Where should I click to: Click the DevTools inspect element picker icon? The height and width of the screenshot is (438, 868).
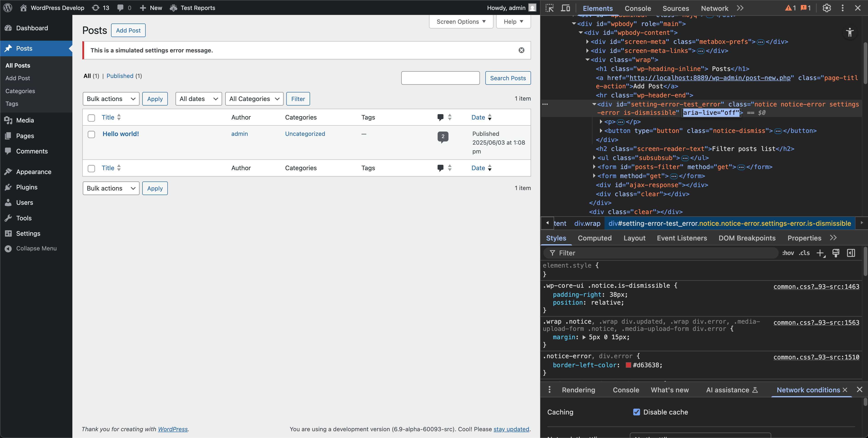point(550,8)
